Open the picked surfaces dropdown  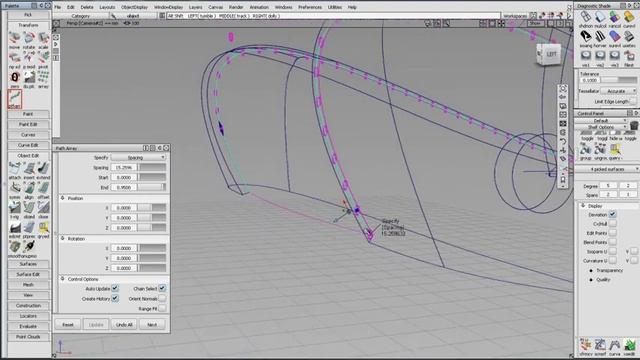[x=607, y=169]
